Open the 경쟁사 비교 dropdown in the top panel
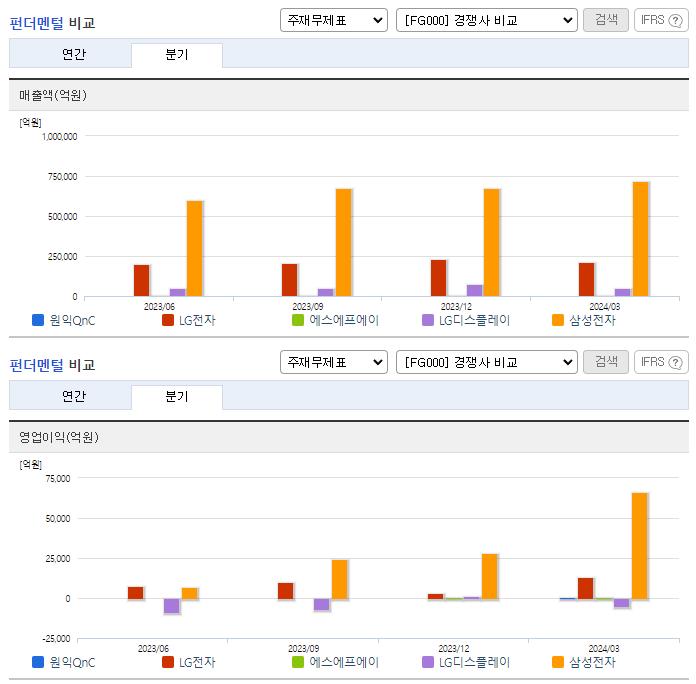Screen dimensions: 696x684 pos(486,20)
